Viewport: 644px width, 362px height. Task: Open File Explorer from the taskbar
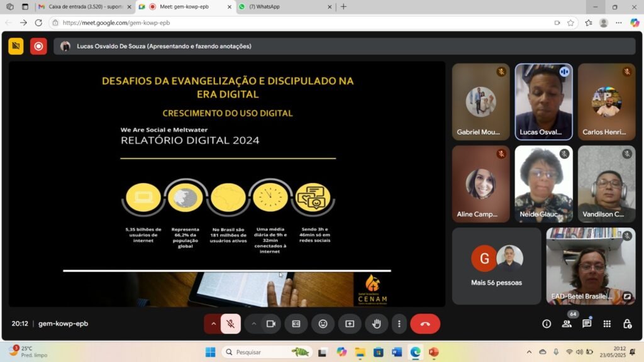tap(360, 352)
